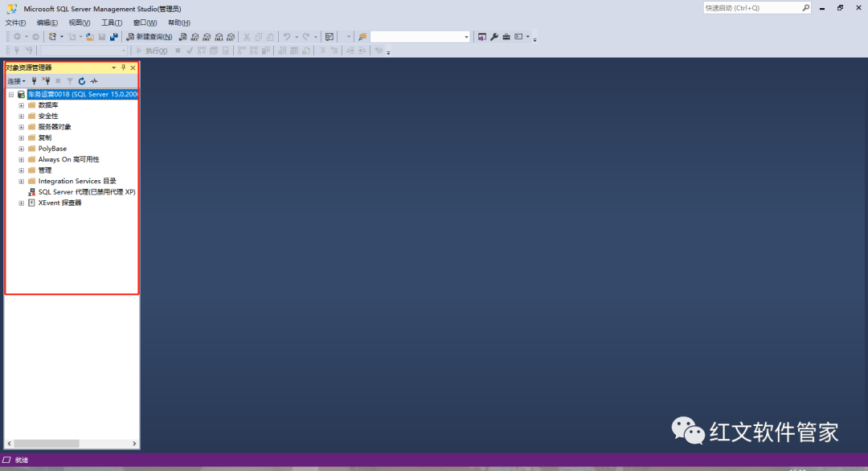Refresh the Object Explorer tree

[82, 81]
